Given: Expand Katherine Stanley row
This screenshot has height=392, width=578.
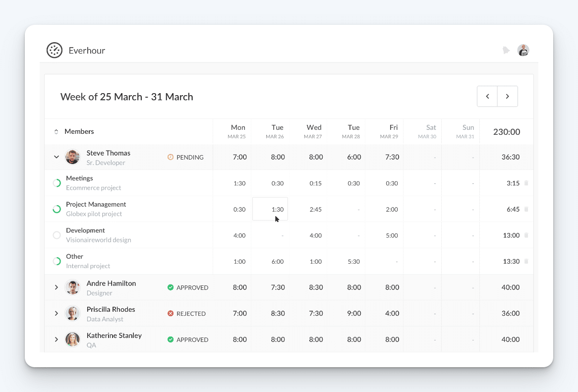Looking at the screenshot, I should [57, 339].
